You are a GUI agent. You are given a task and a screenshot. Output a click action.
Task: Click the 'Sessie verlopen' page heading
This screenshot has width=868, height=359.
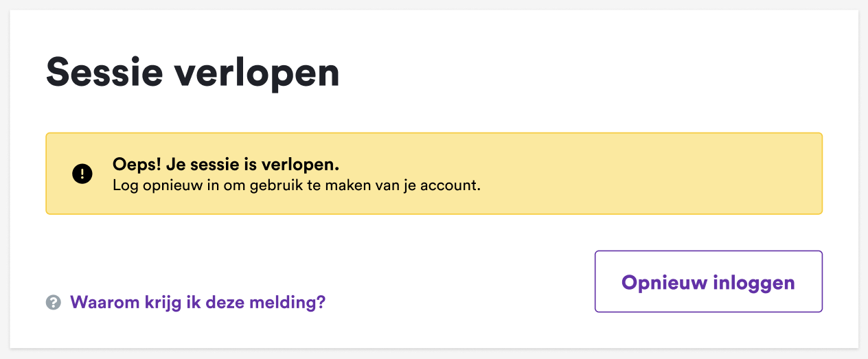pyautogui.click(x=192, y=72)
